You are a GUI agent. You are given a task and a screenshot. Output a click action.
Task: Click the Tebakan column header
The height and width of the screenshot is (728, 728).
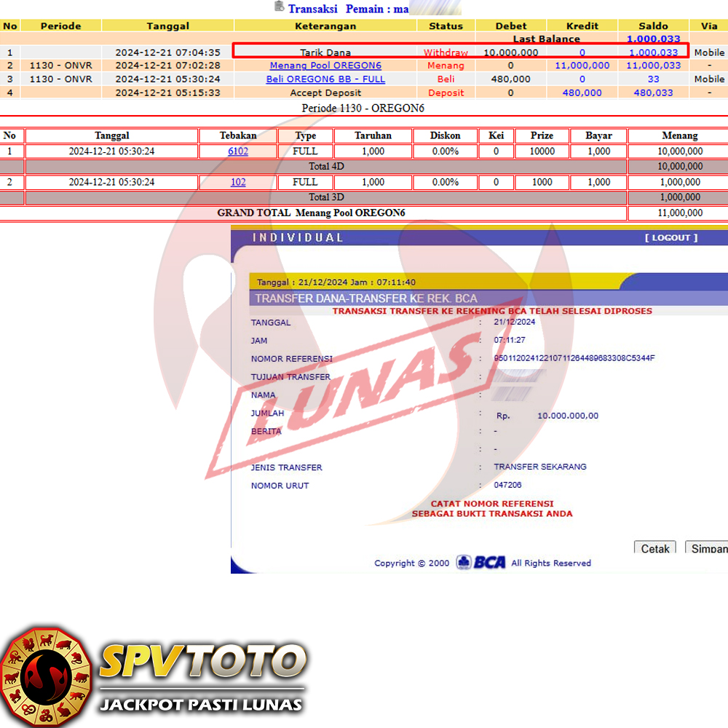coord(238,135)
